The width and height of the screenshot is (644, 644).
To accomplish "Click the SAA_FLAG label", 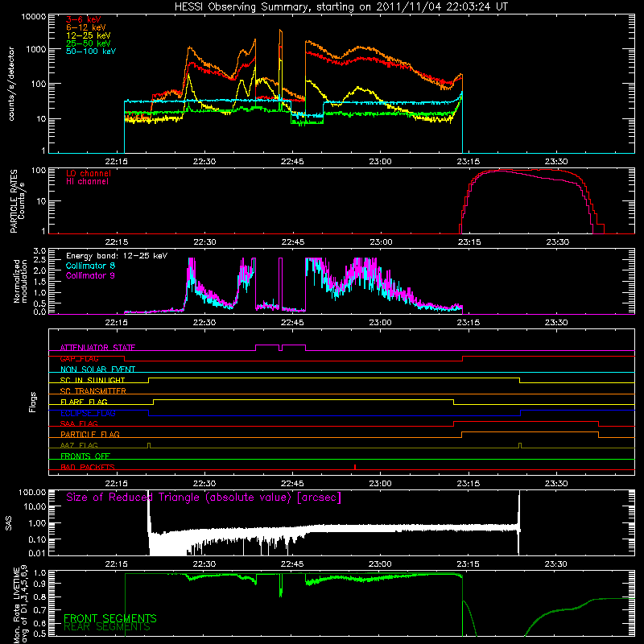I will (x=79, y=424).
